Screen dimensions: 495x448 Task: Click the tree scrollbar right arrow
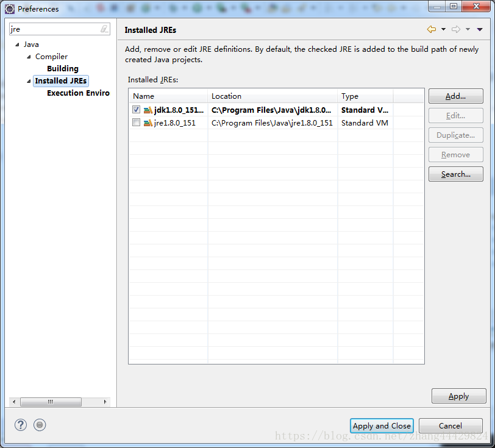[x=105, y=402]
